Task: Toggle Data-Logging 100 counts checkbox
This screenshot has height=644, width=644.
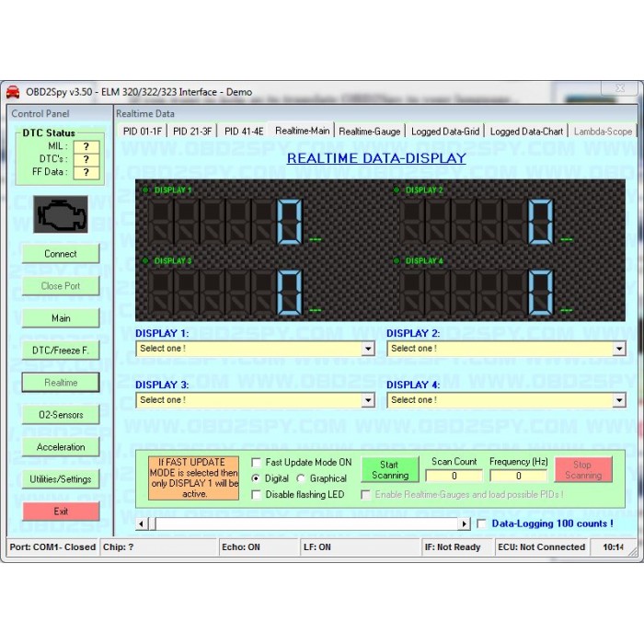Action: [x=482, y=523]
